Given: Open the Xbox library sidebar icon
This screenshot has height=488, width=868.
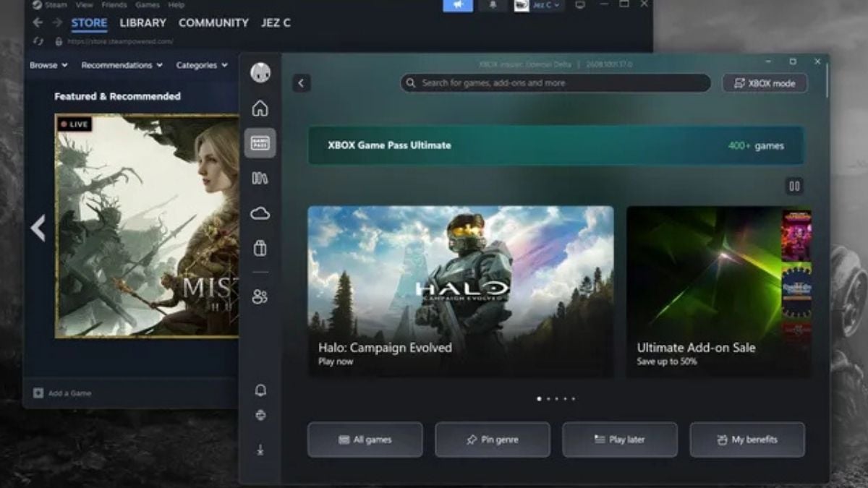Looking at the screenshot, I should click(260, 178).
